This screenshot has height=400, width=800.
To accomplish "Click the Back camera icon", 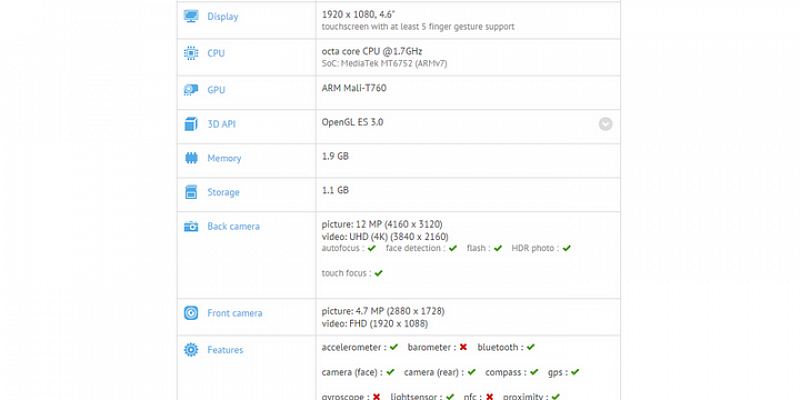I will [190, 227].
